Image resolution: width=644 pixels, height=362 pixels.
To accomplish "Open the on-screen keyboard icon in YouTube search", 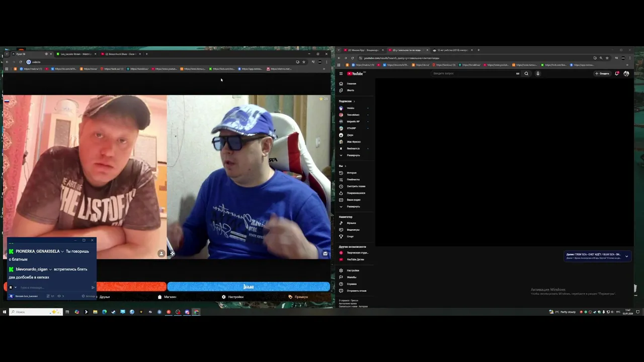I will click(x=517, y=73).
